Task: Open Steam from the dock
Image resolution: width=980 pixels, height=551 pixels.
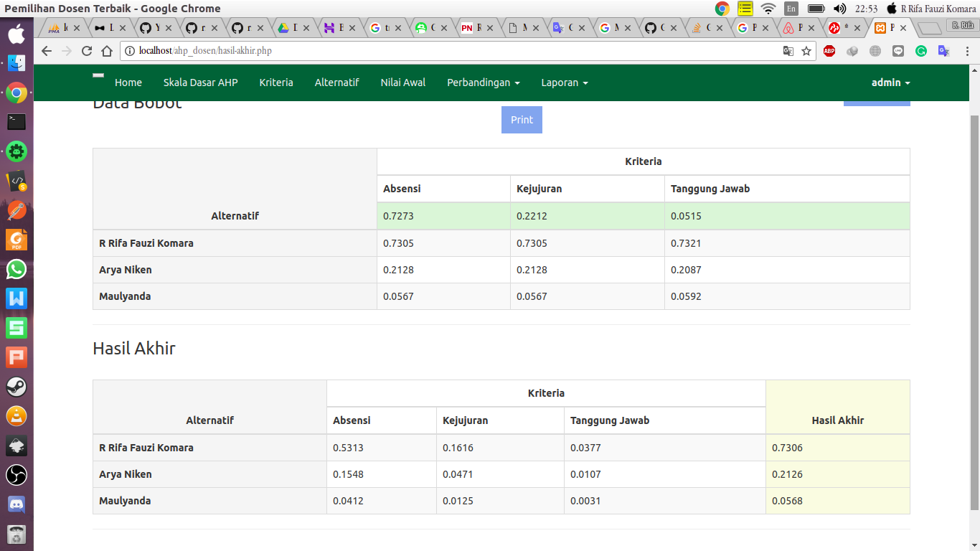Action: click(17, 387)
